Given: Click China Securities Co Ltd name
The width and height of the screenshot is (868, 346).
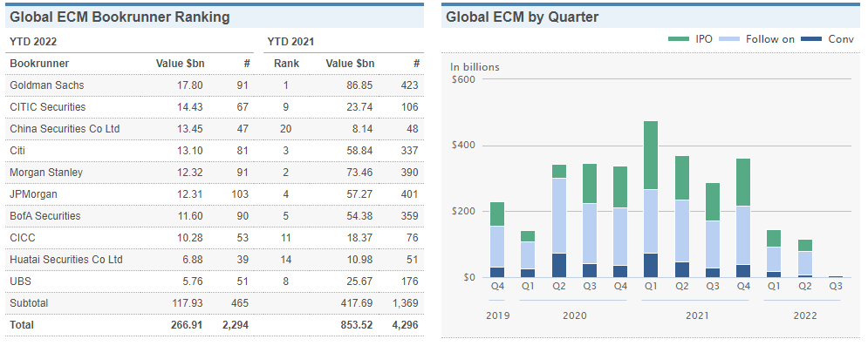Looking at the screenshot, I should point(65,129).
